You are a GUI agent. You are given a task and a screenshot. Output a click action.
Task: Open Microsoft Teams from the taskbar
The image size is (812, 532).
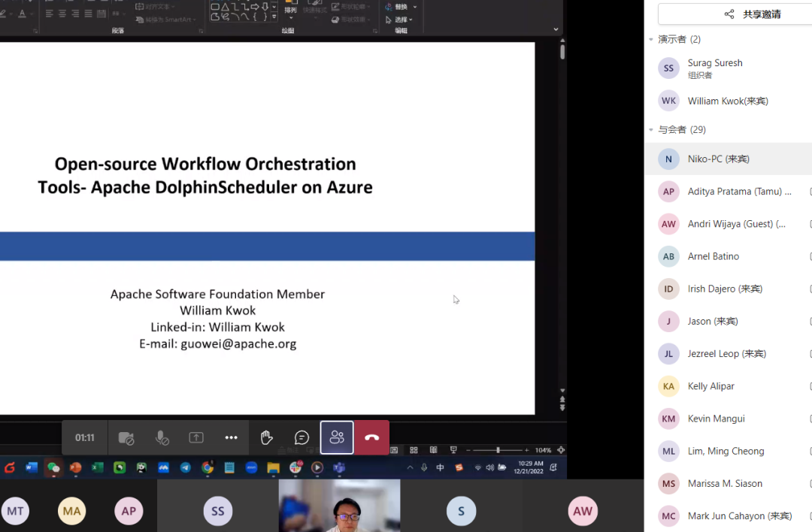(x=339, y=468)
